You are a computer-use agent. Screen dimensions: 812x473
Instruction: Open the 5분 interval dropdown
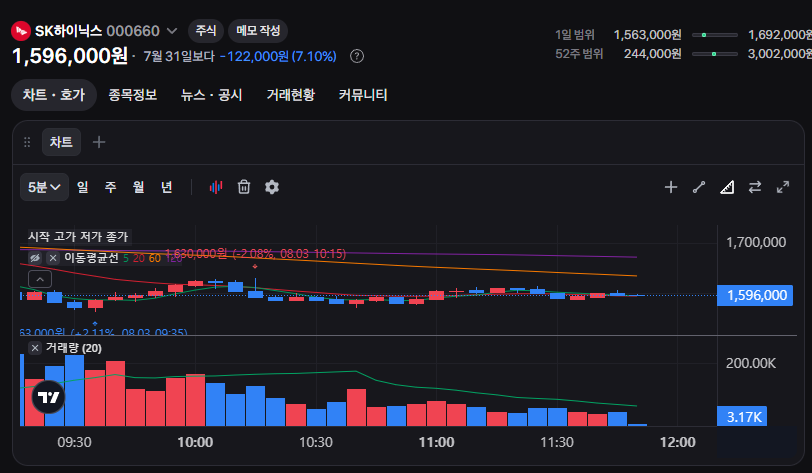(45, 187)
